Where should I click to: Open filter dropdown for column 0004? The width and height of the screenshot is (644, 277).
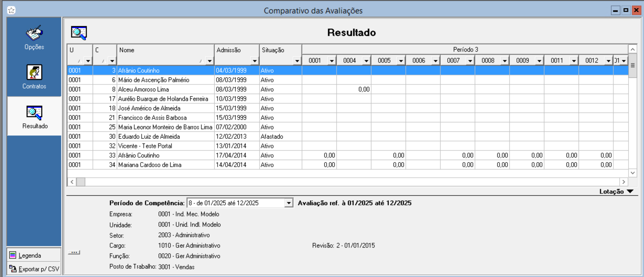(366, 61)
